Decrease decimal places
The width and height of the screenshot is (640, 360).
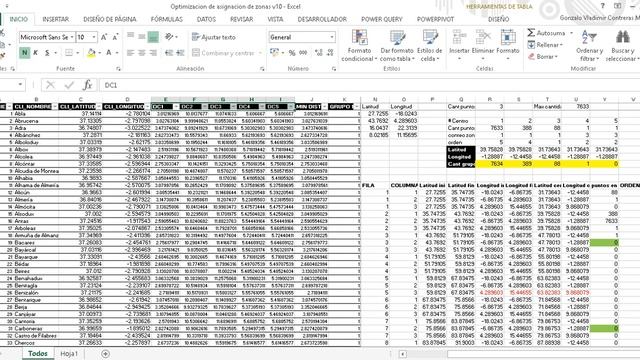pos(330,53)
